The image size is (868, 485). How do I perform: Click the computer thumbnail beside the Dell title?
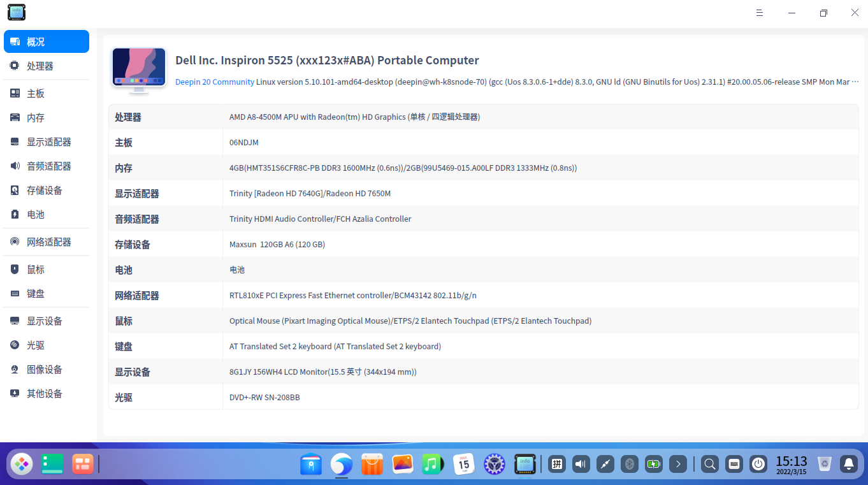[139, 70]
